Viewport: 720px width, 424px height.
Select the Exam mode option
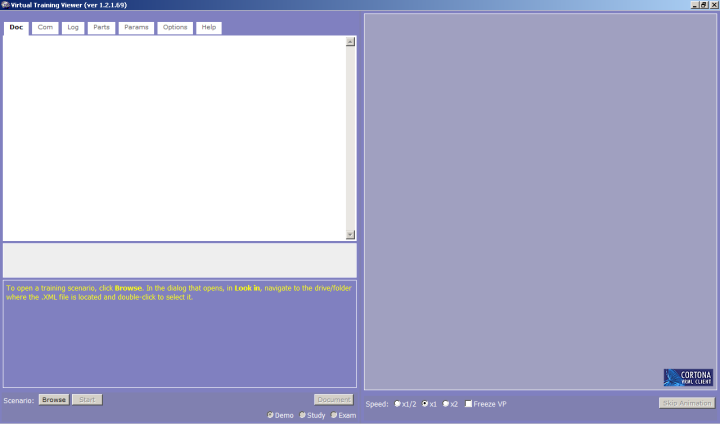(x=334, y=415)
